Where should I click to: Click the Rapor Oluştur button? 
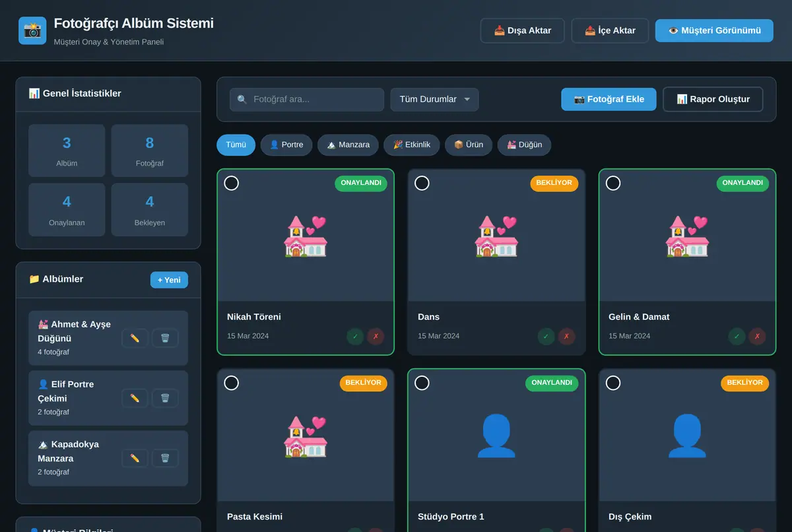click(713, 100)
